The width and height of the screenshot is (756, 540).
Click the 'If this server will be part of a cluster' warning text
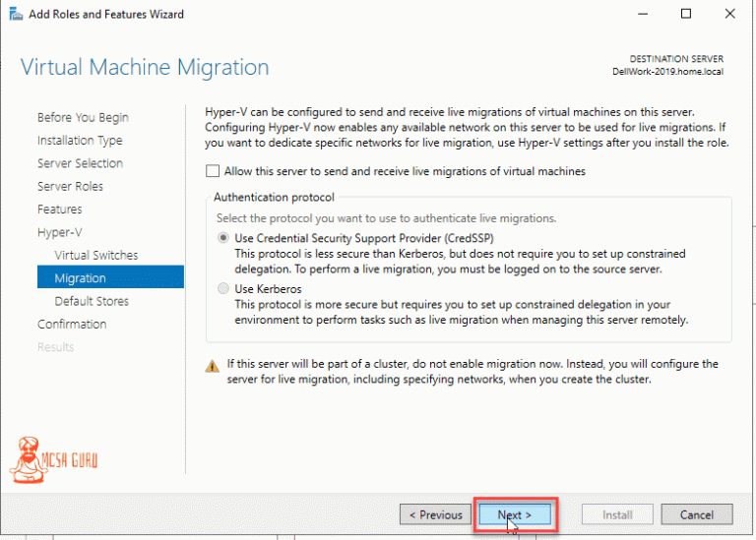click(x=472, y=372)
